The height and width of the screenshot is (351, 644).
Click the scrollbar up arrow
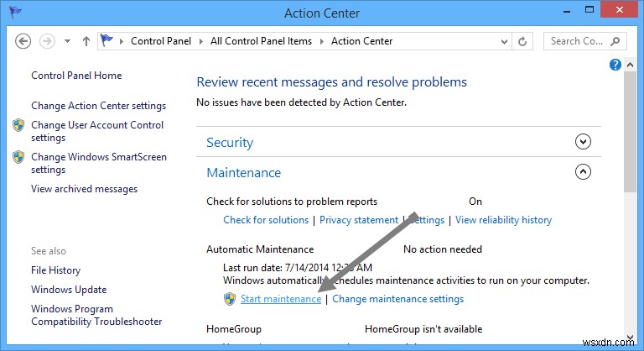tap(630, 65)
